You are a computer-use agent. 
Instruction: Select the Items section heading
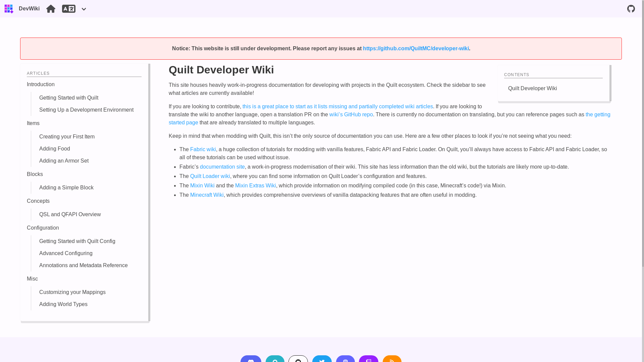[33, 123]
